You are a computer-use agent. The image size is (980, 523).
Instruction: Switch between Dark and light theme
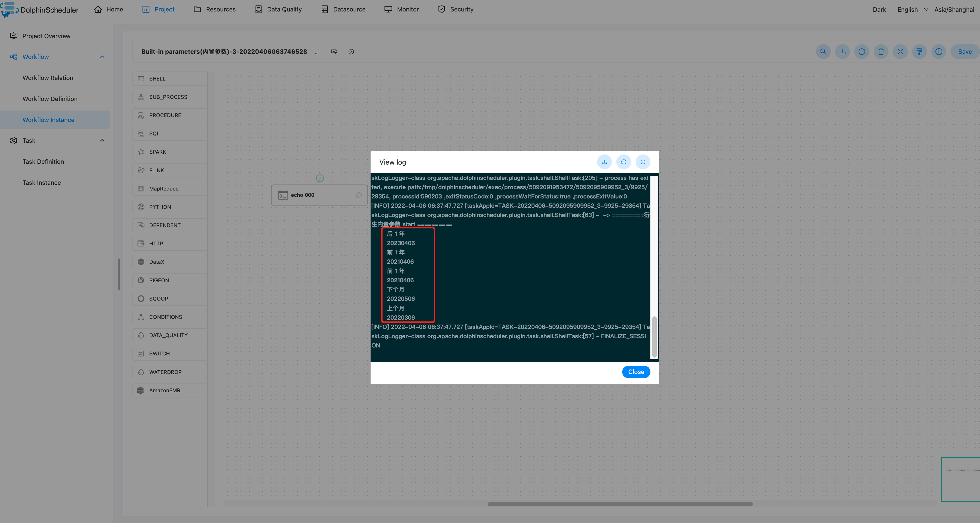tap(879, 10)
